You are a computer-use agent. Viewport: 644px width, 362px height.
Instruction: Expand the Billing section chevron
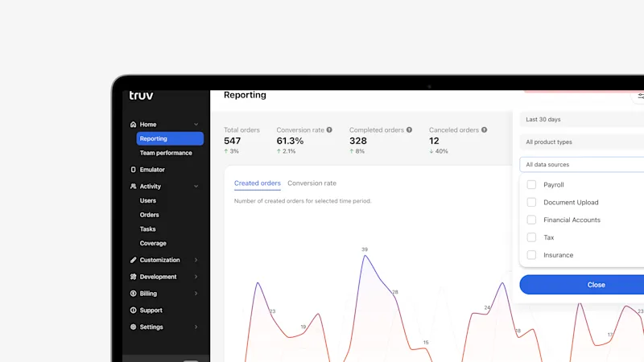[x=196, y=294]
